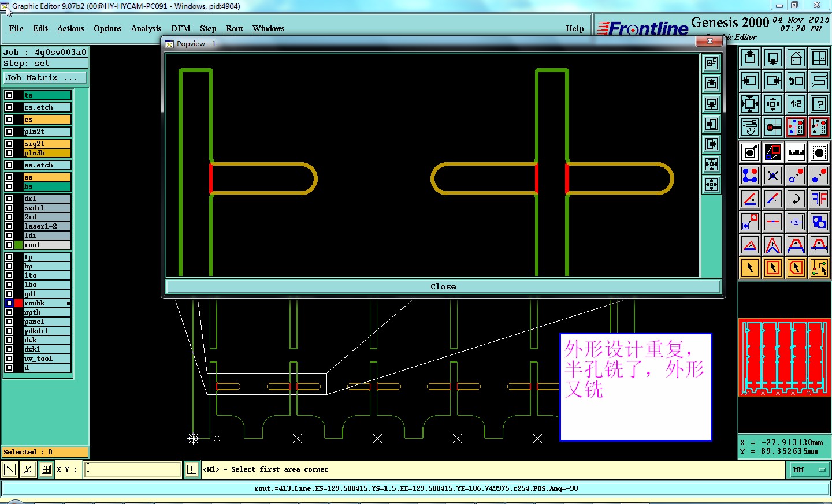Select the ydkdrl layer name
Viewport: 832px width, 504px height.
coord(47,331)
